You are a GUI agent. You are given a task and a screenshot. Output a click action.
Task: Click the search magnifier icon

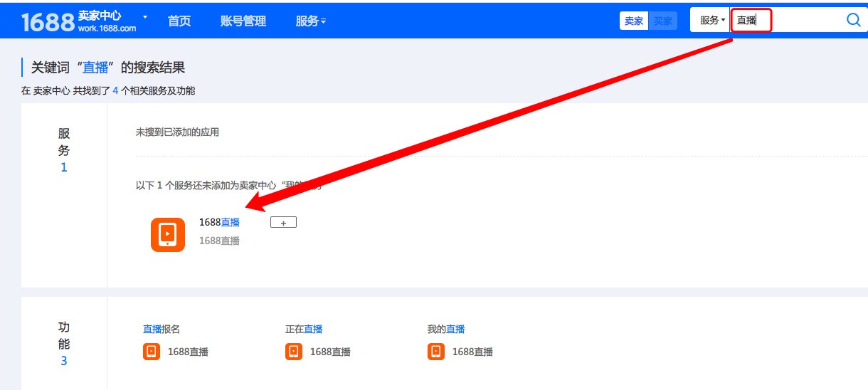[x=853, y=20]
